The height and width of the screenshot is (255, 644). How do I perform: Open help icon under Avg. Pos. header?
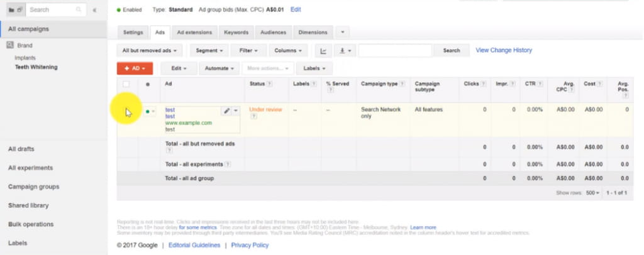626,95
